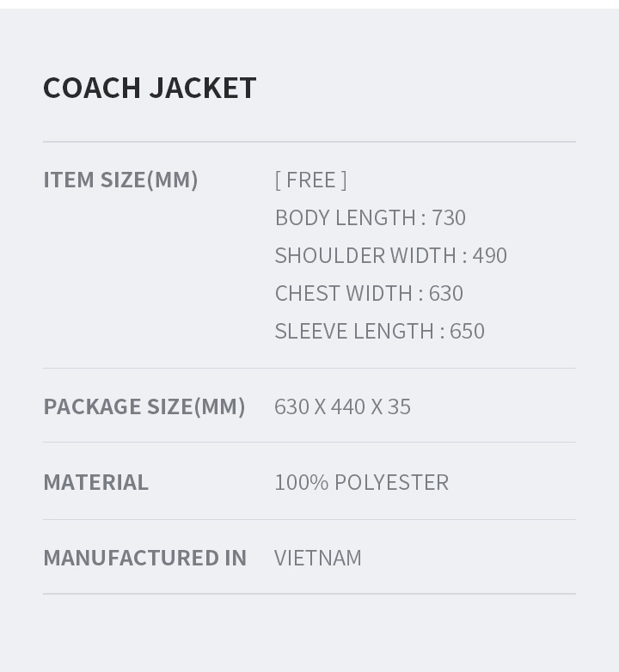Click the PACKAGE SIZE(MM) label

[x=144, y=406]
